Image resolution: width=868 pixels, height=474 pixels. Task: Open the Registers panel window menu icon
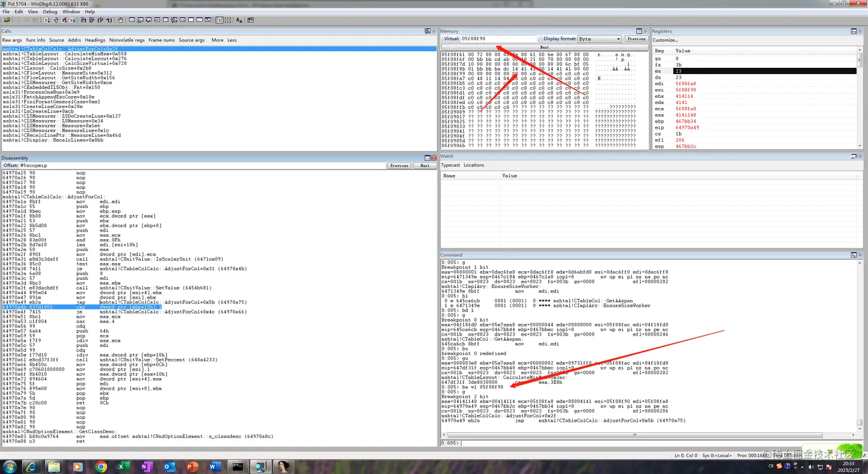(x=854, y=31)
